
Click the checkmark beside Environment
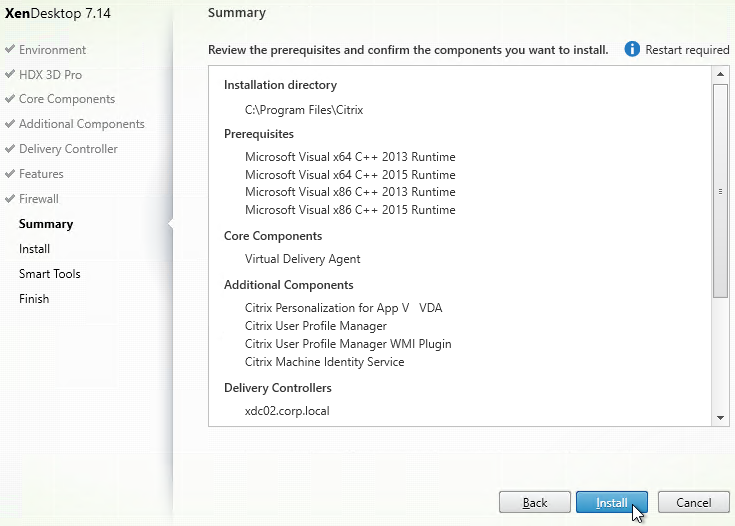tap(10, 48)
